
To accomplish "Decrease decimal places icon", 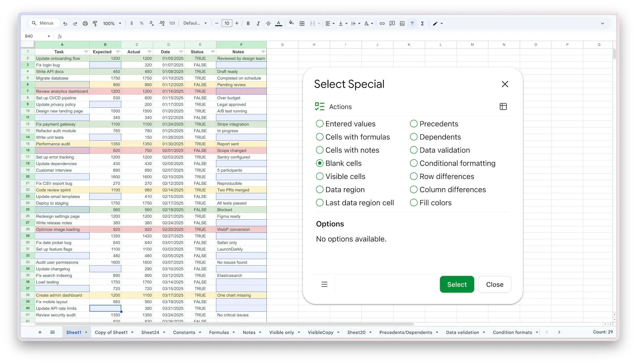I will coord(152,23).
